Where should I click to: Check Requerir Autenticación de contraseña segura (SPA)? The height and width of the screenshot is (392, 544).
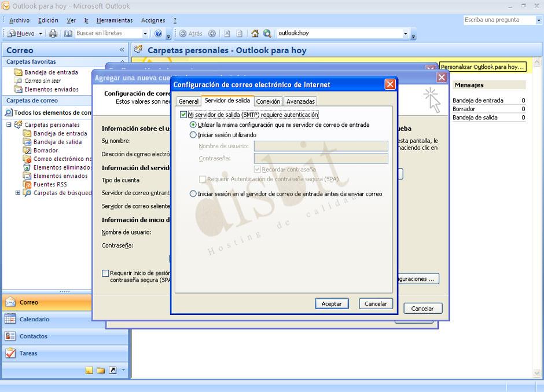coord(203,179)
